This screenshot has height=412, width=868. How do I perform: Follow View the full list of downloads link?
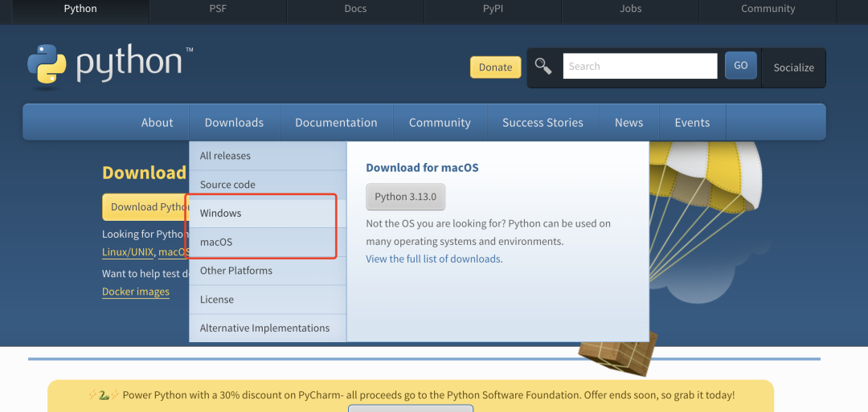[x=434, y=259]
